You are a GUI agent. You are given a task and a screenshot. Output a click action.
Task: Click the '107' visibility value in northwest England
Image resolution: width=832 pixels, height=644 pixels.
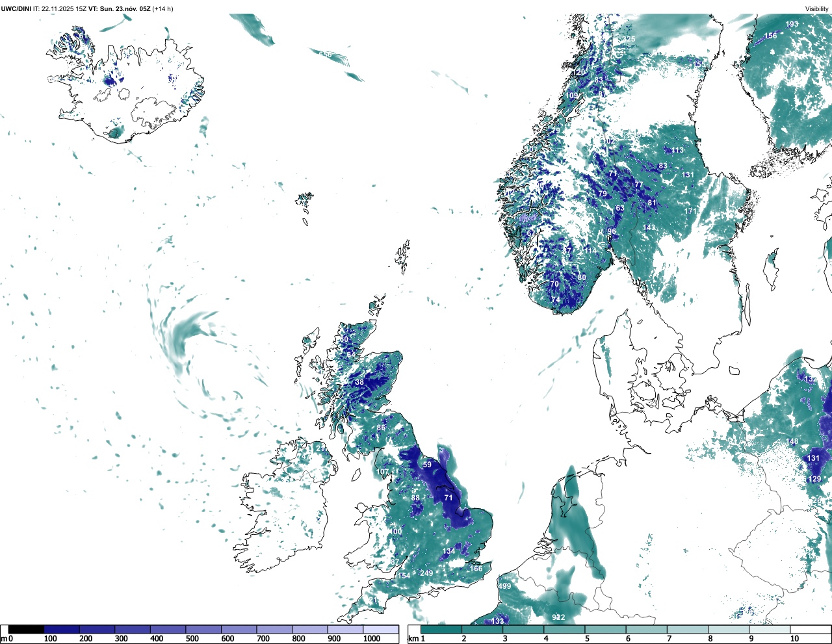click(382, 472)
